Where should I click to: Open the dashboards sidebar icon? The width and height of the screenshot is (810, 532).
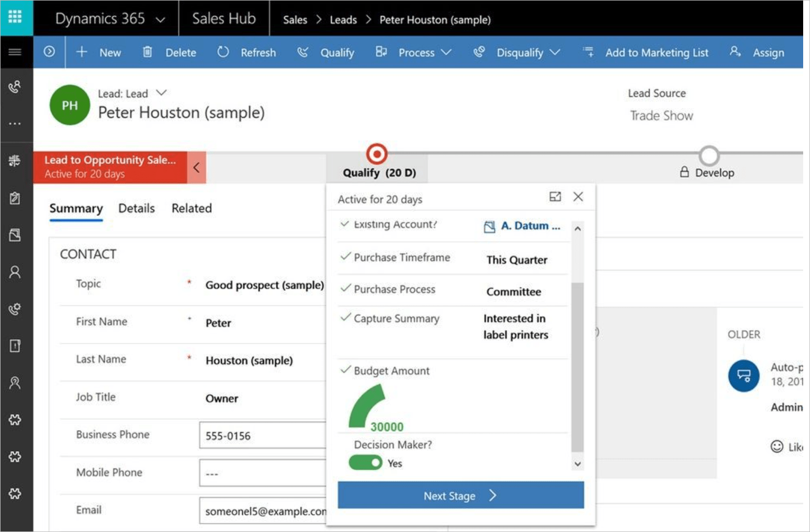pos(15,161)
